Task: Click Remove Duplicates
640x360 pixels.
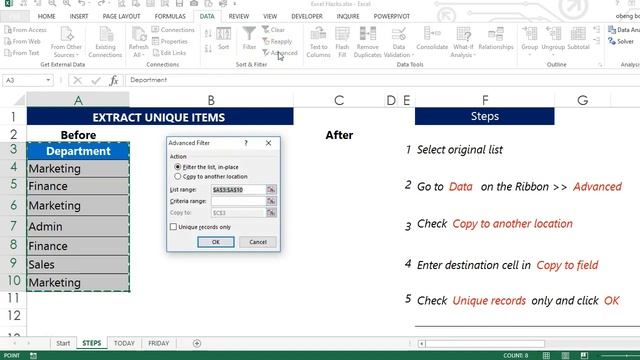Action: (367, 42)
